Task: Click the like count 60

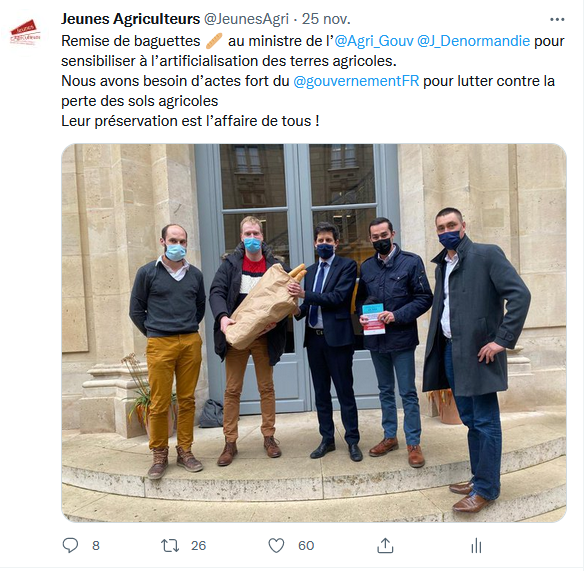Action: (306, 546)
